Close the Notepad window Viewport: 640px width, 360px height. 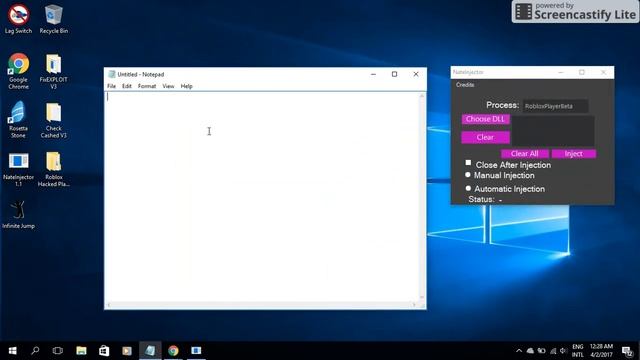tap(416, 74)
